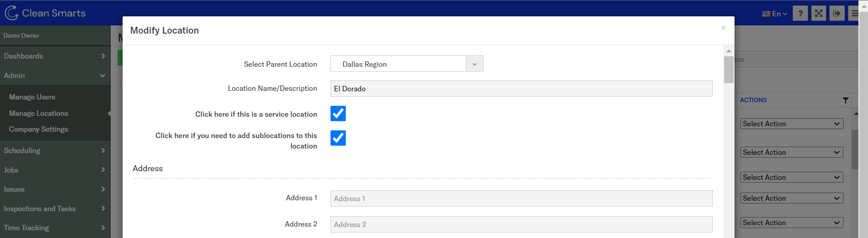Click the Address 1 input field
Screen dimensions: 868x238
pyautogui.click(x=521, y=198)
